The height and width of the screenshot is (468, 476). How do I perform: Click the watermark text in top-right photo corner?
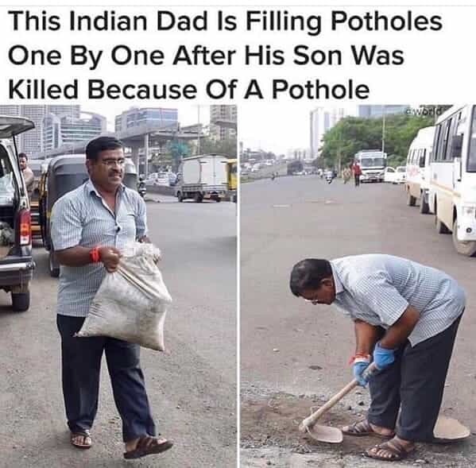423,110
